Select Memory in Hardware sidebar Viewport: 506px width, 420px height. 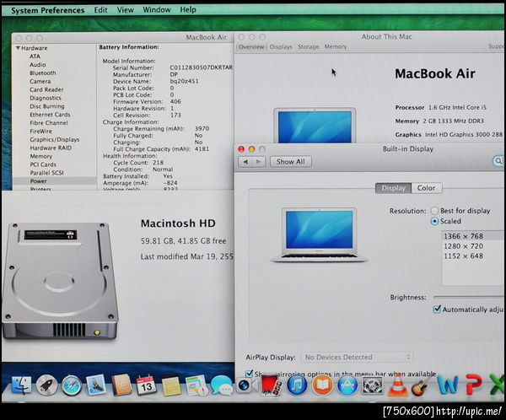[x=41, y=156]
